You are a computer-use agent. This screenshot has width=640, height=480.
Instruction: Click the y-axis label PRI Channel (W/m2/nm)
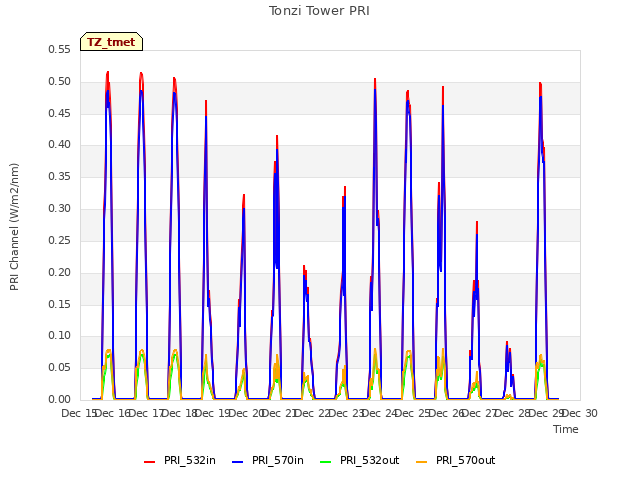pos(14,227)
